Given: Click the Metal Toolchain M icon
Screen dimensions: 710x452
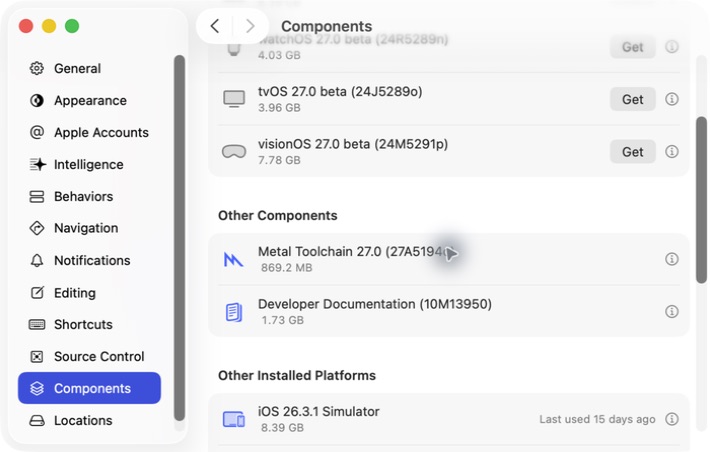Looking at the screenshot, I should pos(234,259).
